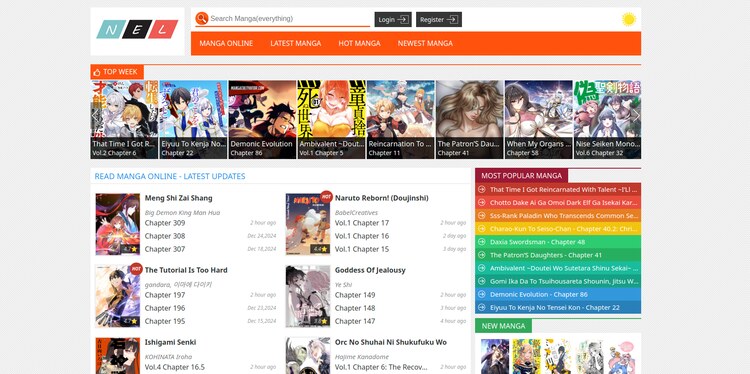The width and height of the screenshot is (750, 374).
Task: Toggle the sun light/dark mode icon
Action: pyautogui.click(x=629, y=19)
